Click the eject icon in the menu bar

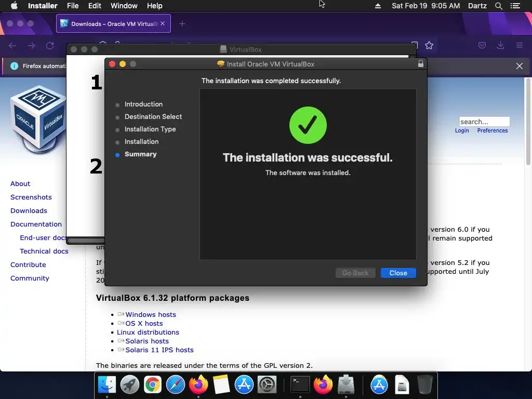point(378,6)
